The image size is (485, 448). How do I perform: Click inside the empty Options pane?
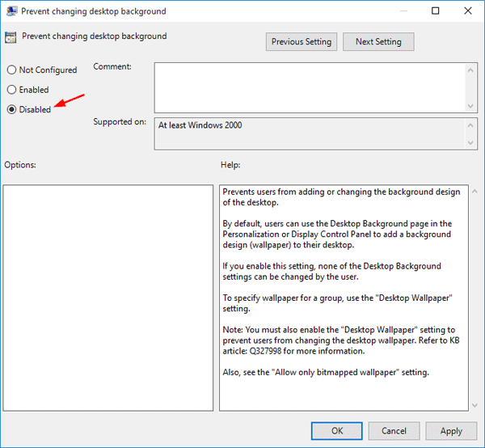point(108,297)
